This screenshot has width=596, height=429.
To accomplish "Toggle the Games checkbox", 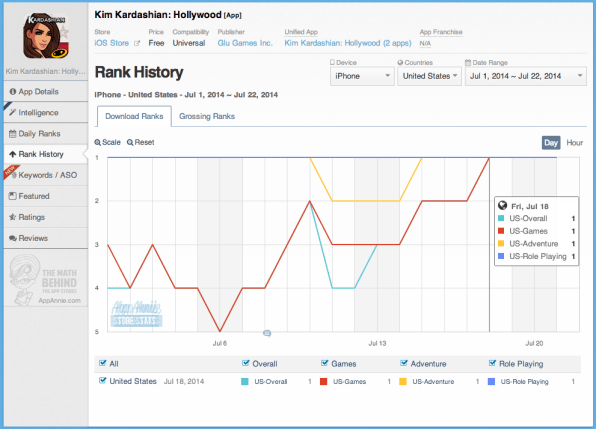I will click(x=324, y=363).
